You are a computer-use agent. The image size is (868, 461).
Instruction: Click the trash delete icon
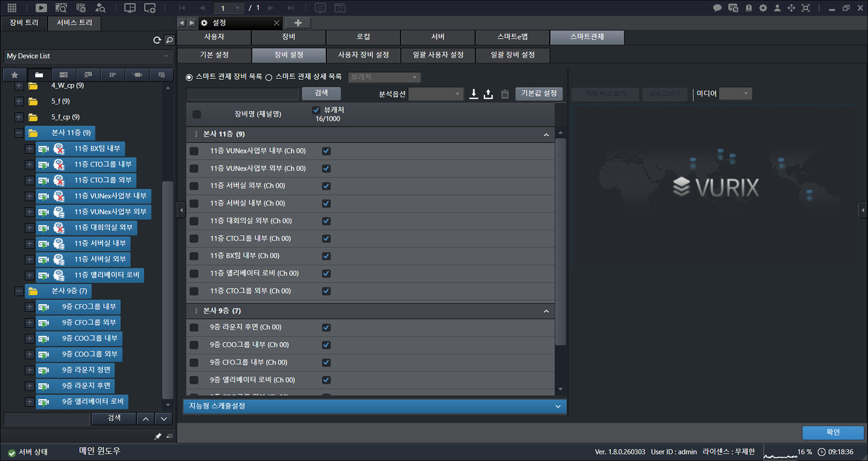(505, 94)
